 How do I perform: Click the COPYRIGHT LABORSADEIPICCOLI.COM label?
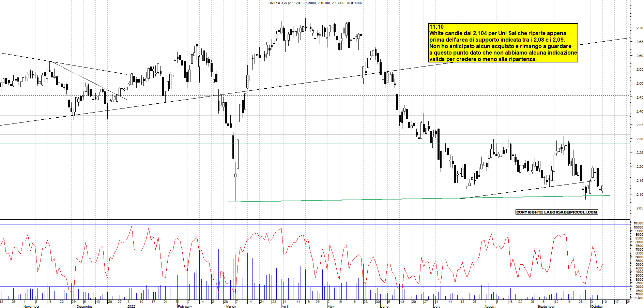tap(557, 212)
